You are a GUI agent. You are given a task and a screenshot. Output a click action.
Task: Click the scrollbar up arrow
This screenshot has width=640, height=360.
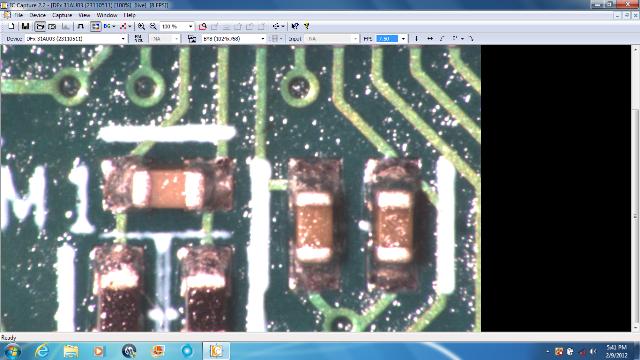635,49
